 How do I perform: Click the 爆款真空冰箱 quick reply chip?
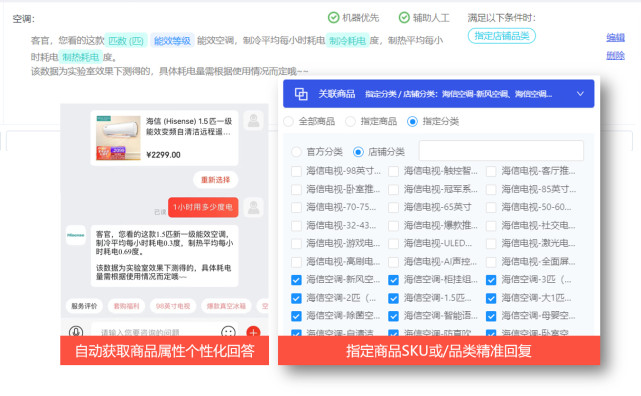(x=226, y=306)
